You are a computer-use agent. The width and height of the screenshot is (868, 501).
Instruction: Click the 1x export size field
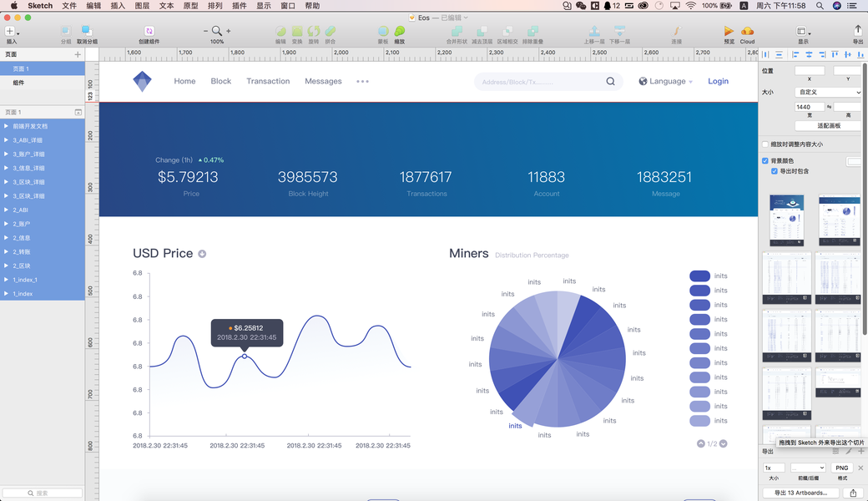(x=774, y=468)
